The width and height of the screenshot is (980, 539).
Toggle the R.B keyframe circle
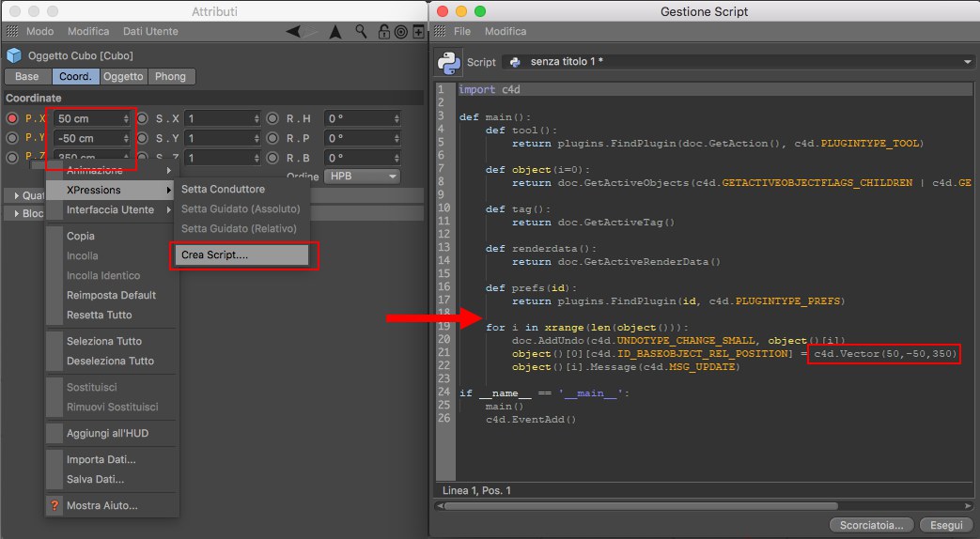(272, 158)
